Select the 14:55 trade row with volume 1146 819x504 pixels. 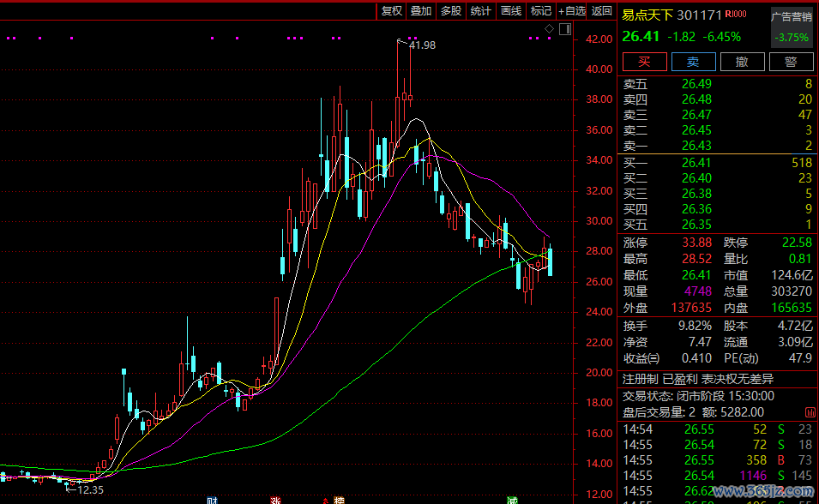click(x=717, y=476)
